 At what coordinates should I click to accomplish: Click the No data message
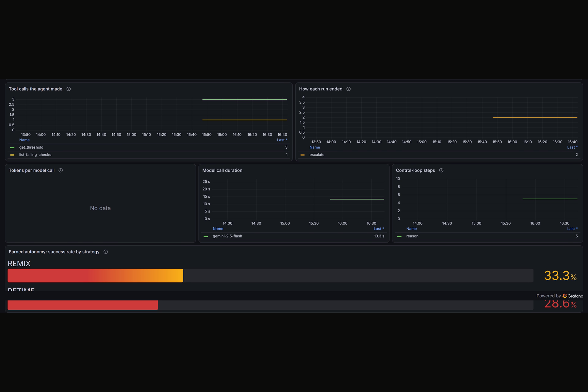coord(100,208)
